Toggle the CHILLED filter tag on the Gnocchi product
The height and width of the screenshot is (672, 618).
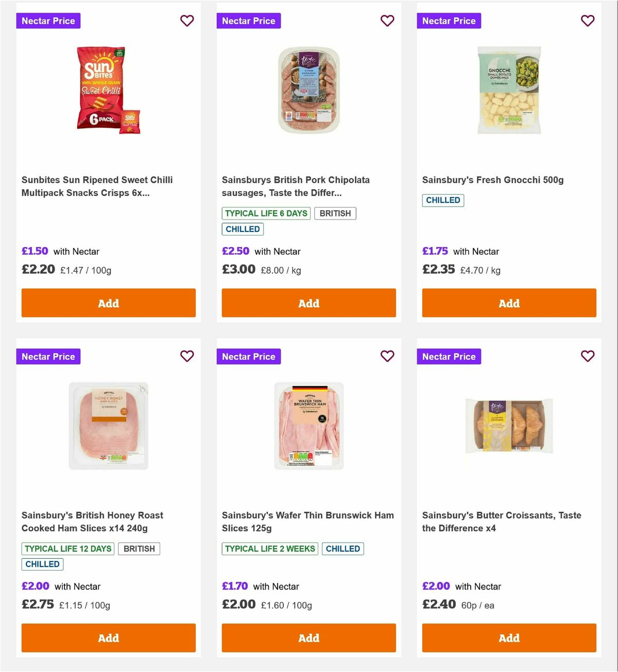443,200
